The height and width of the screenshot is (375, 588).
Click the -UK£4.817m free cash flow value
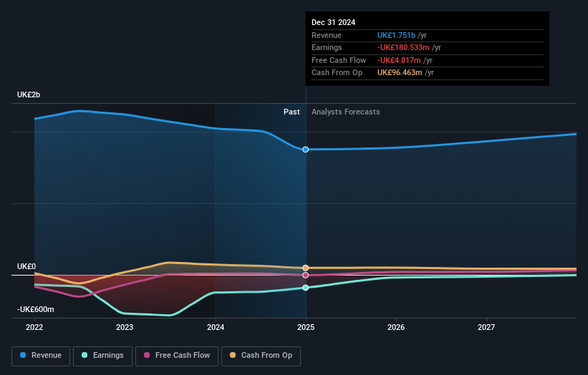(399, 60)
